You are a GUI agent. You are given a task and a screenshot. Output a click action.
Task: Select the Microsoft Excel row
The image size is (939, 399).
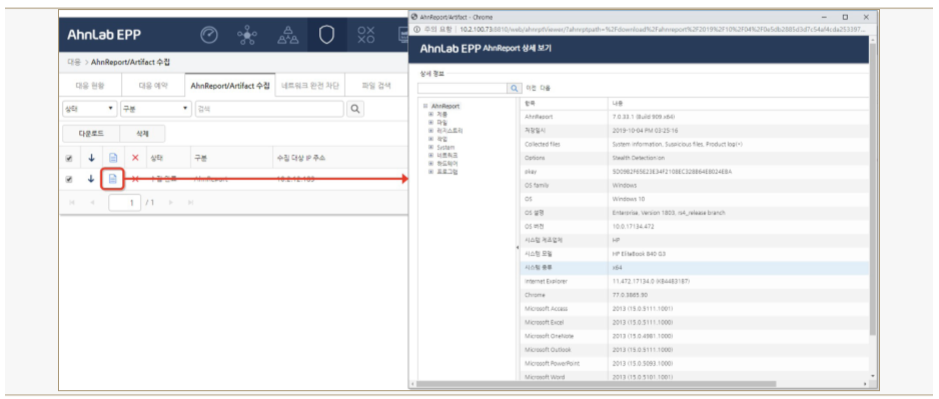[694, 322]
